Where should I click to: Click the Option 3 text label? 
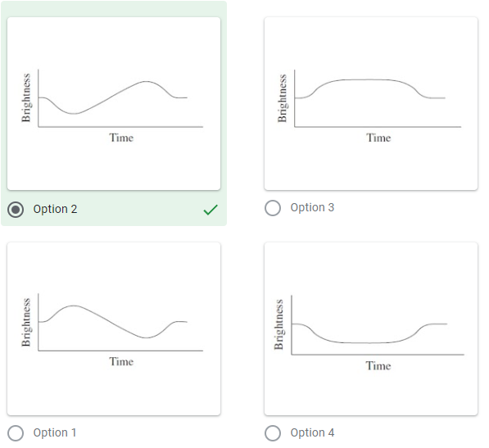point(312,207)
